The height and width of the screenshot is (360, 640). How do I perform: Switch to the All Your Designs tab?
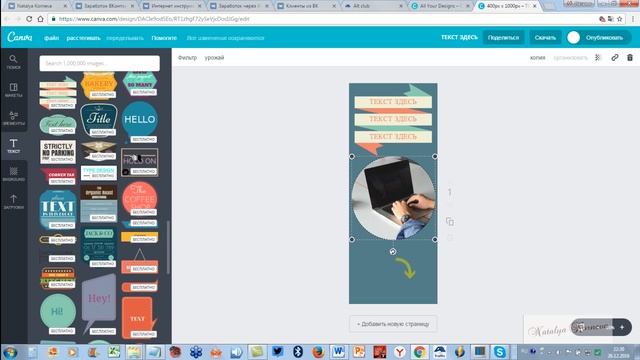[440, 6]
